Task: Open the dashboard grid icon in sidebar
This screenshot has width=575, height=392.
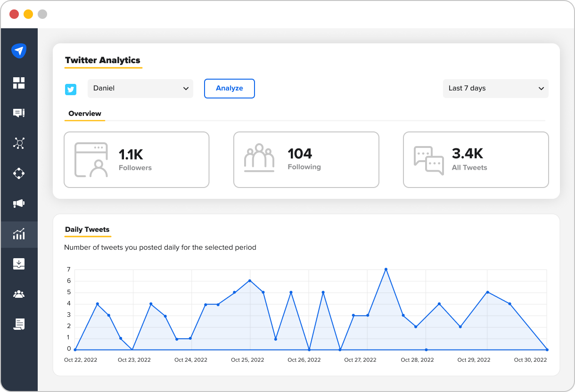Action: click(19, 83)
